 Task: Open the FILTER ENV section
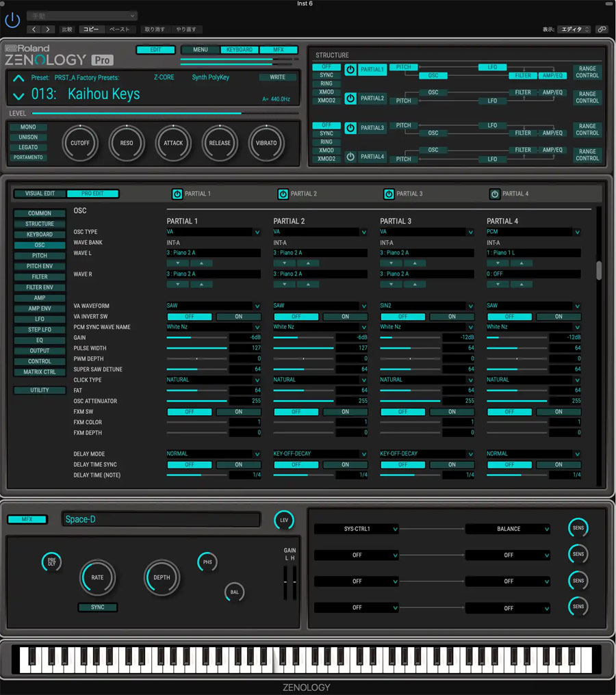40,287
